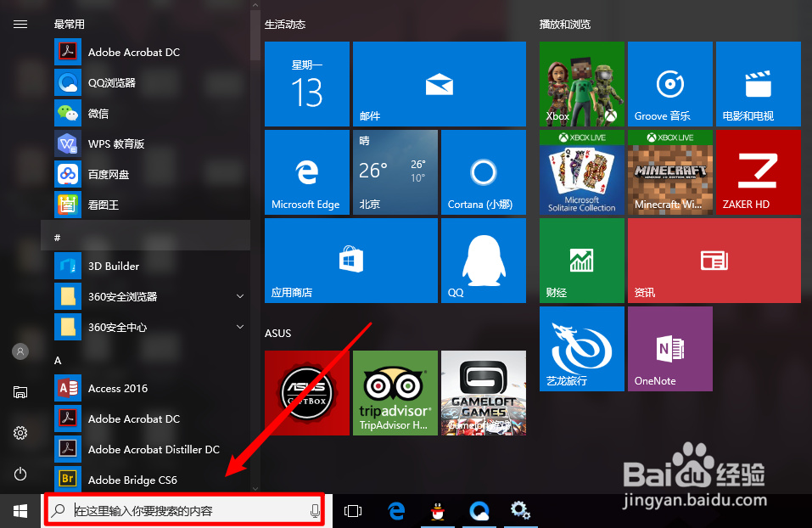Open the calendar tile showing 星期一 13
Viewport: 812px width, 528px height.
tap(307, 84)
